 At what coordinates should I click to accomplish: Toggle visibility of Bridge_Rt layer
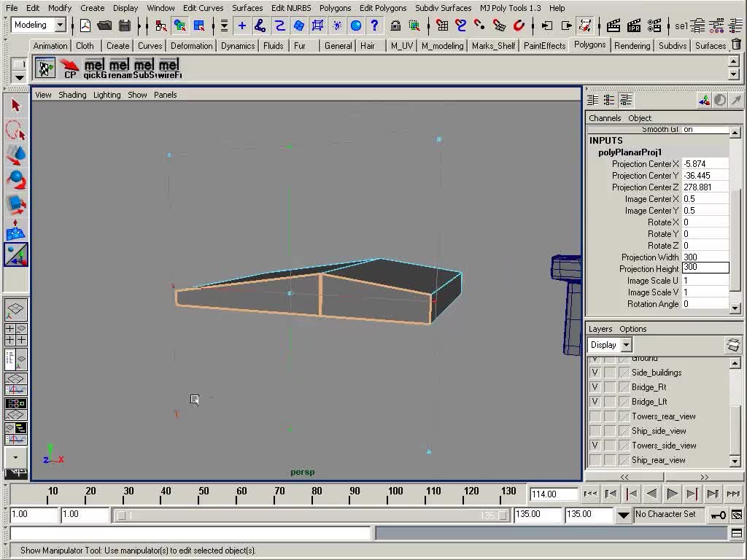point(595,387)
